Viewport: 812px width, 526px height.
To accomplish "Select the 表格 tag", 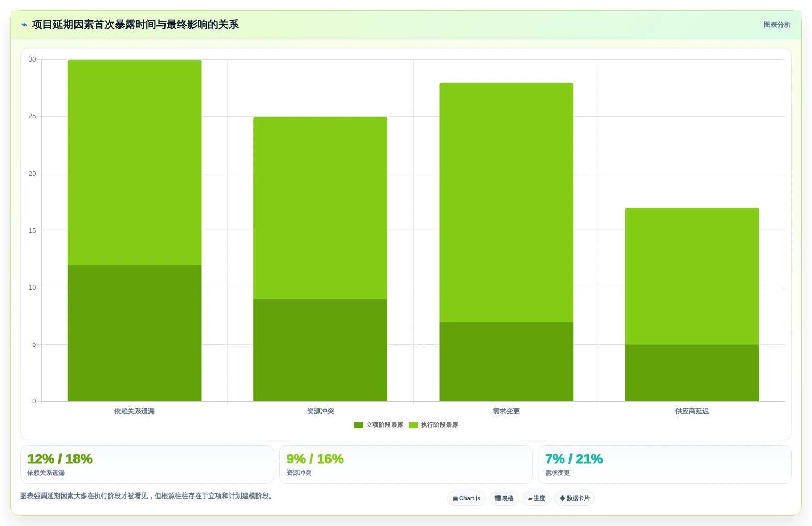I will pos(504,499).
